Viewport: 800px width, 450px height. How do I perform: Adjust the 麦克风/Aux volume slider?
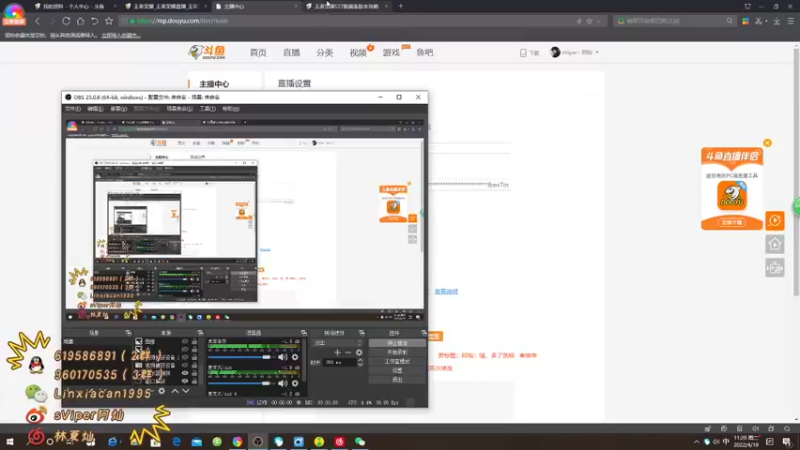(x=240, y=383)
